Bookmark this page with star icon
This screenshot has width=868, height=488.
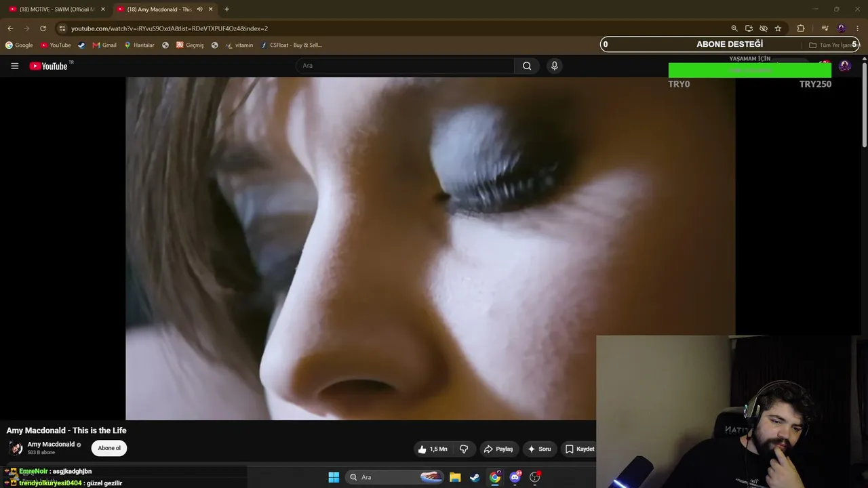pos(778,28)
